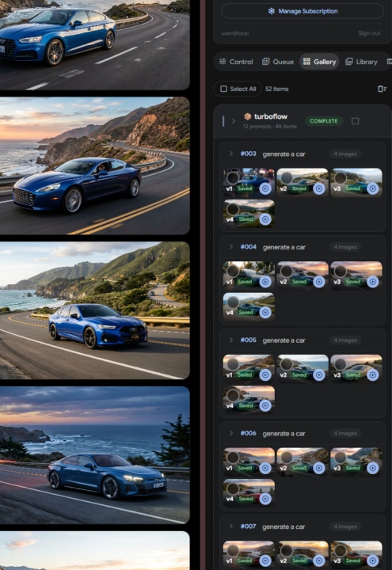The height and width of the screenshot is (570, 392).
Task: Click play icon on #004 v2
Action: click(x=319, y=281)
